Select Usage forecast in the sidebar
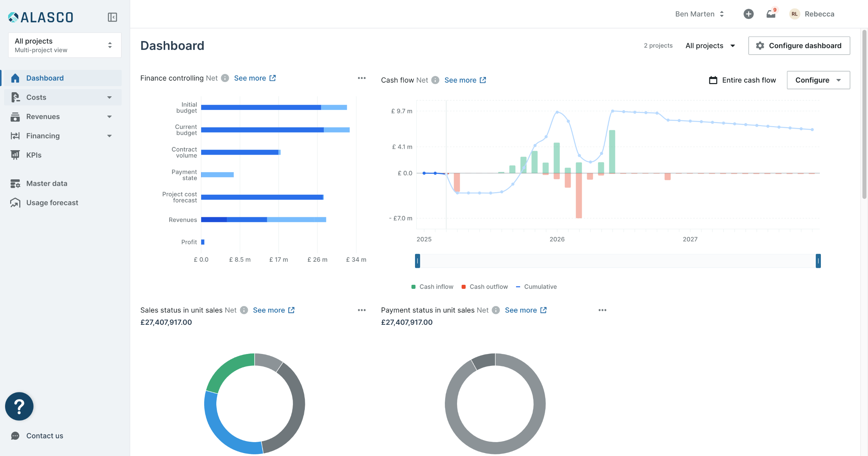The width and height of the screenshot is (868, 456). [x=15, y=202]
